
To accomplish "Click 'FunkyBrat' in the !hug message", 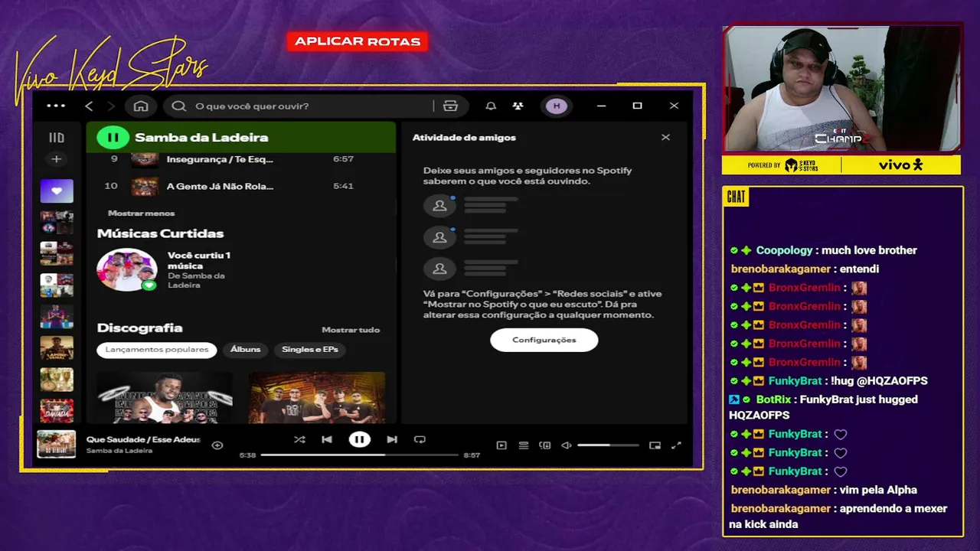I will (x=795, y=381).
